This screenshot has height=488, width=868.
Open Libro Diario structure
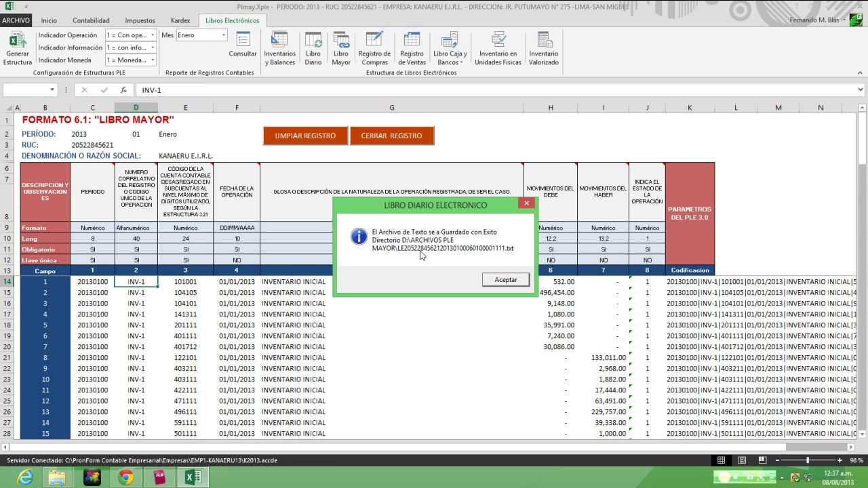click(x=313, y=48)
